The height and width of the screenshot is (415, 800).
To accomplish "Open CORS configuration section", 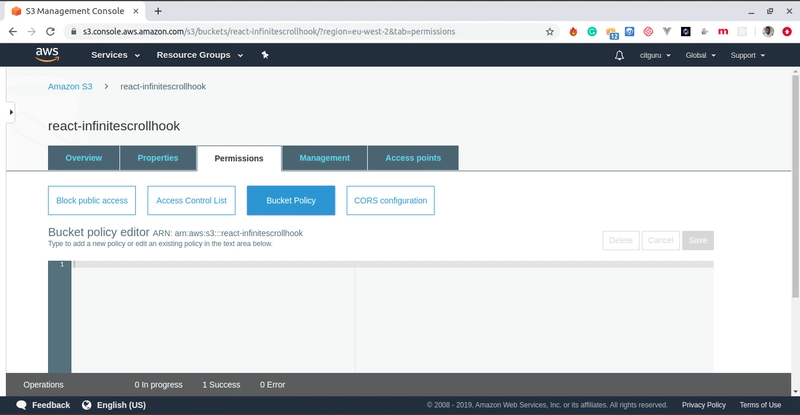I will coord(390,201).
